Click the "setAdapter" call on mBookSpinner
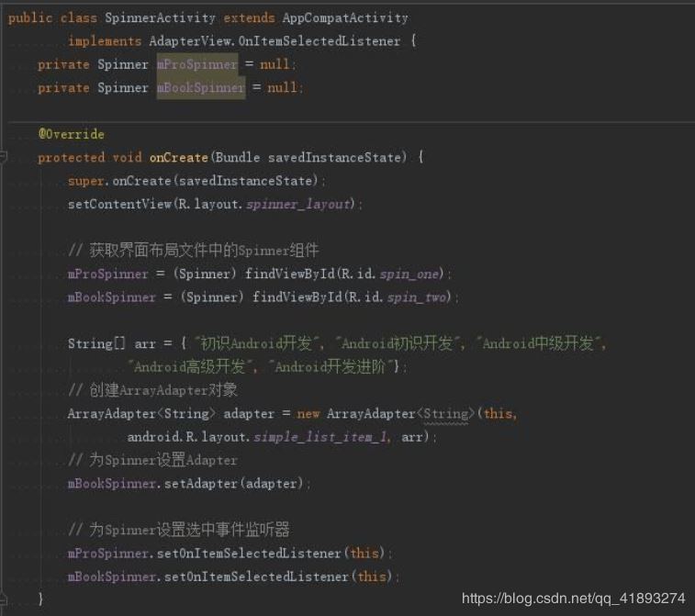The height and width of the screenshot is (616, 695). click(201, 484)
